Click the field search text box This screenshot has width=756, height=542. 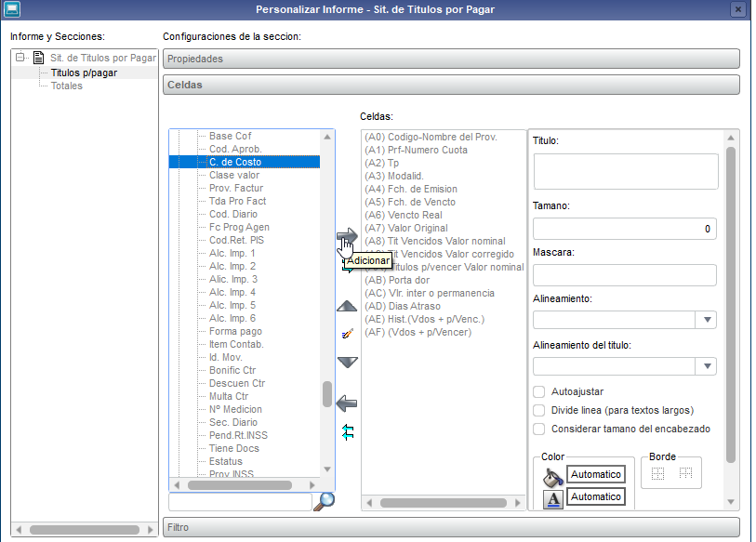click(x=240, y=502)
